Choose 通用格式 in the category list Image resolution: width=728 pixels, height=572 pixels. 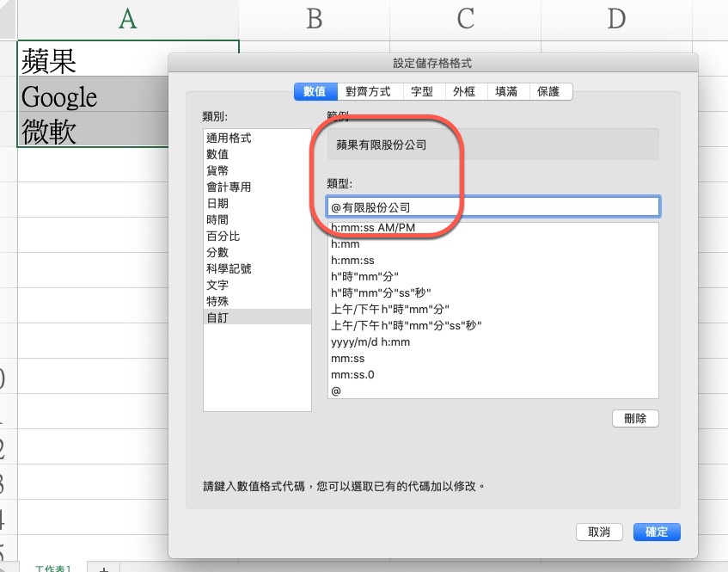pos(257,138)
